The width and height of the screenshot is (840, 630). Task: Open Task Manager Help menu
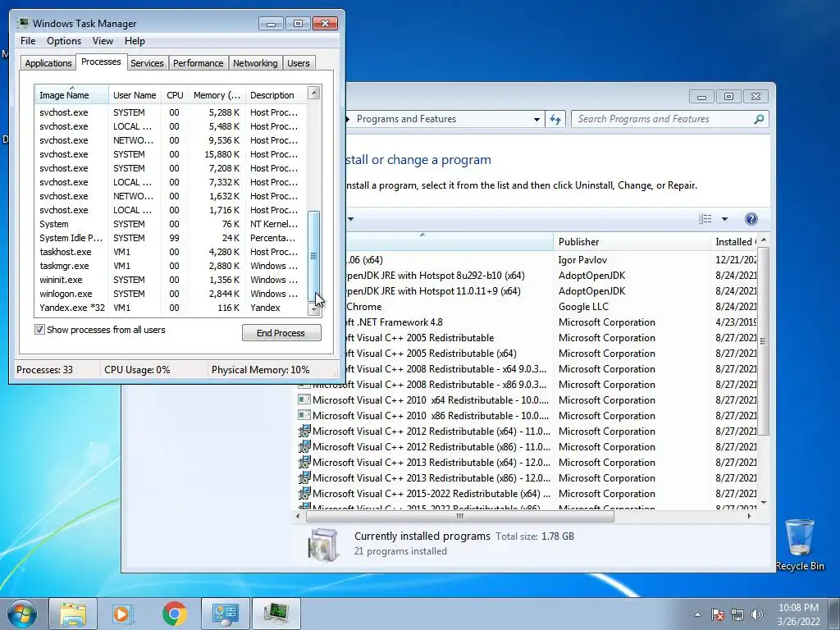tap(135, 41)
